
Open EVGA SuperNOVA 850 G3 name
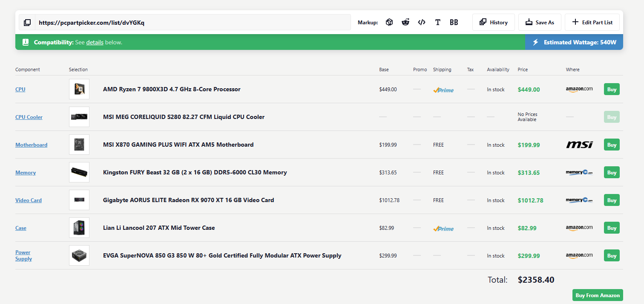tap(222, 255)
